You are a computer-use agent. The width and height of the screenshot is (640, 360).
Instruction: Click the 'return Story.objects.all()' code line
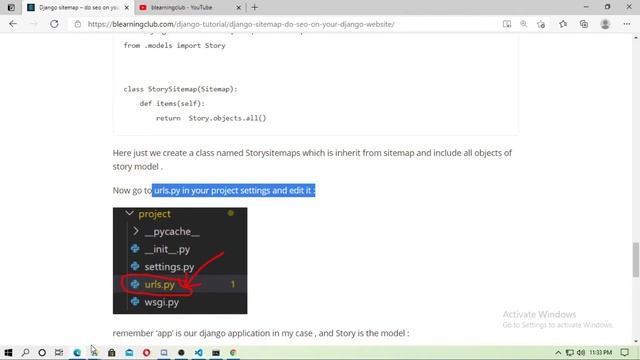tap(211, 118)
